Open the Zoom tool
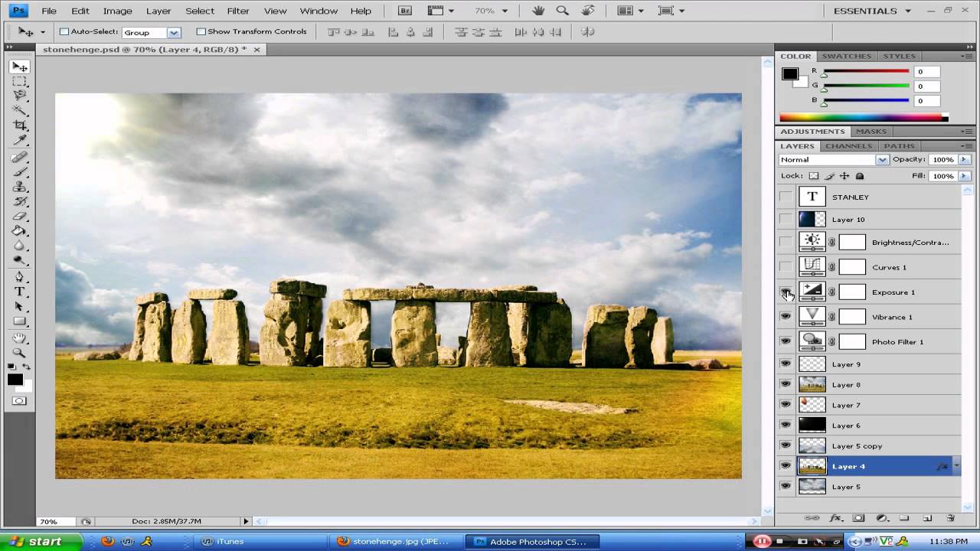Screen dimensions: 980x551 pos(19,354)
